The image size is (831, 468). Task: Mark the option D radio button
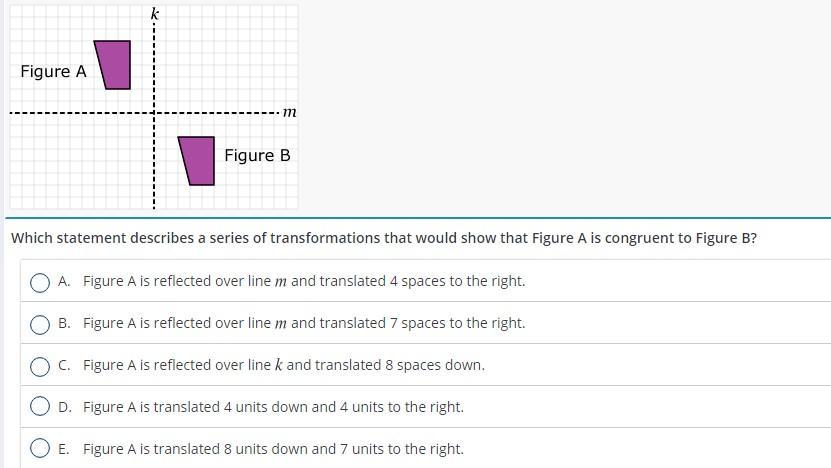coord(40,408)
